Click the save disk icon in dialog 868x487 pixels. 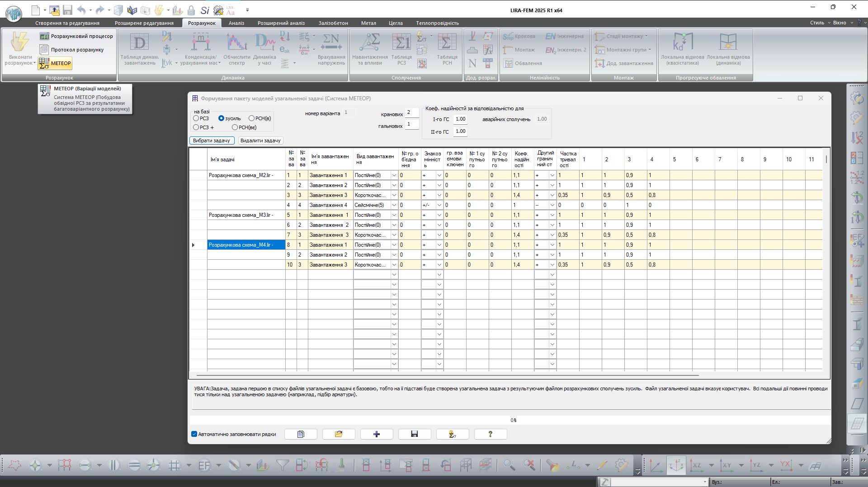click(x=414, y=434)
